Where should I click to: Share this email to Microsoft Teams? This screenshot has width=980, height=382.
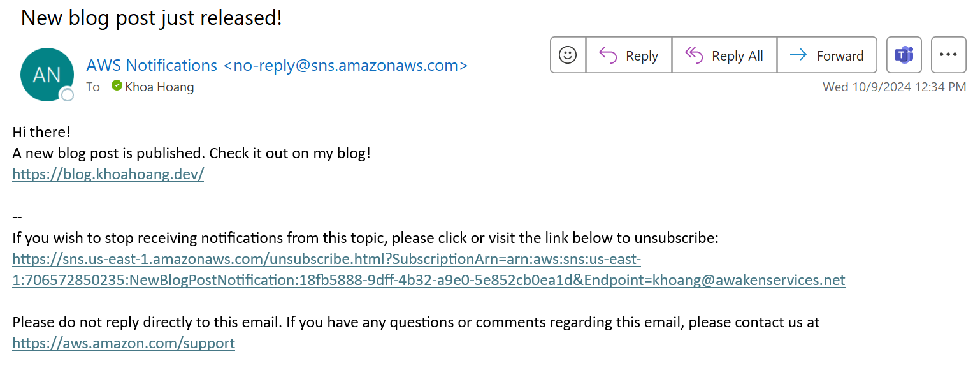pos(904,55)
